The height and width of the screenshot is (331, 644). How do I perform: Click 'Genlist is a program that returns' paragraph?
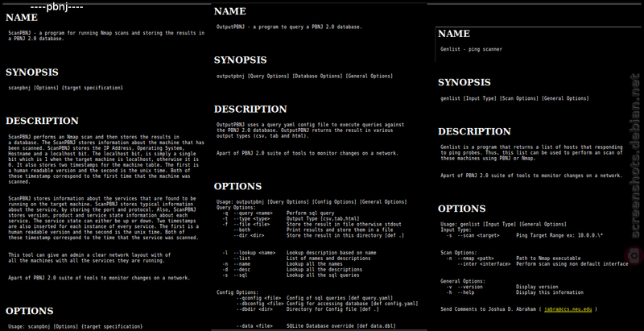tap(532, 153)
